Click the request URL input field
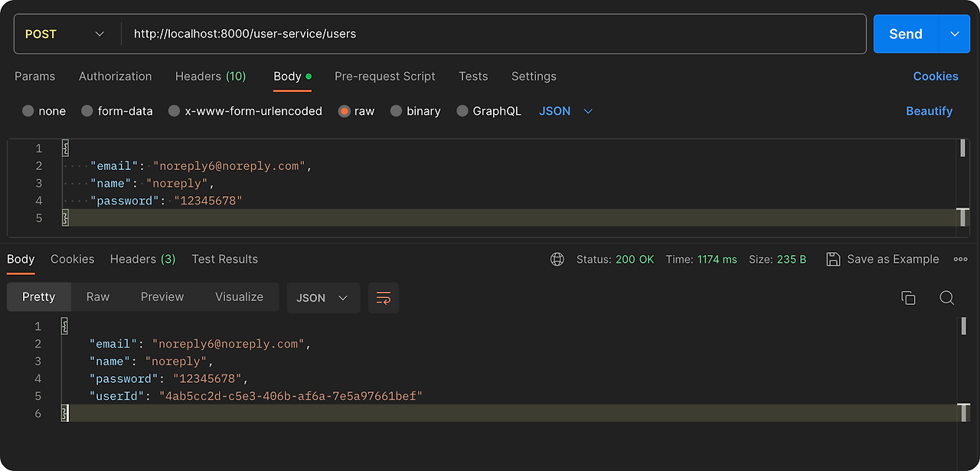 pos(490,34)
